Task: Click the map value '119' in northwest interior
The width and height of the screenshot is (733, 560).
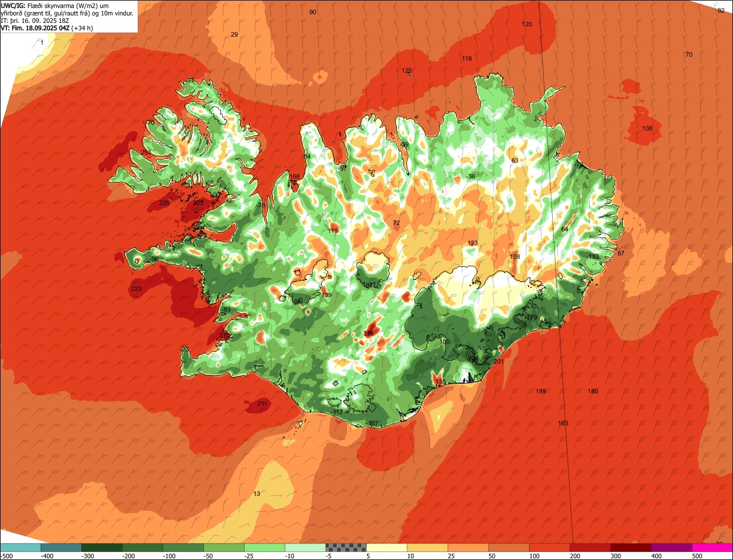Action: pos(333,231)
